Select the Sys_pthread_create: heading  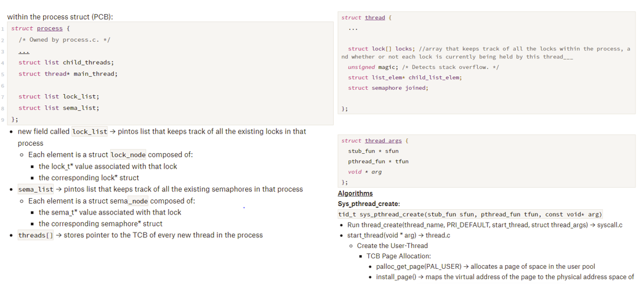coord(369,204)
